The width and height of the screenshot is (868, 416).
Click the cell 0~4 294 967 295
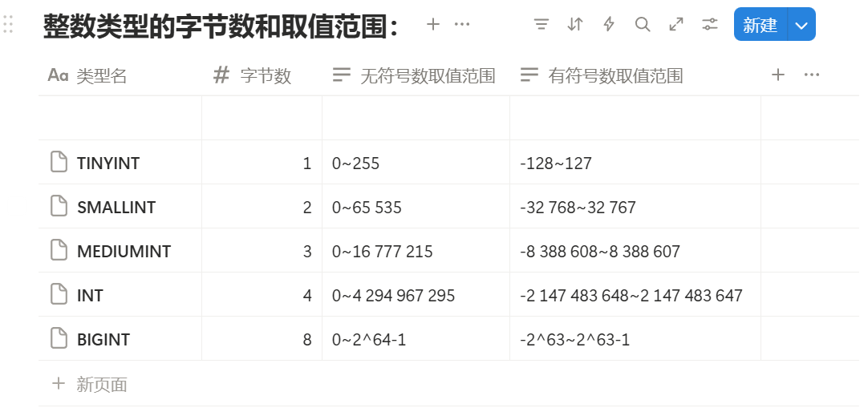[x=416, y=294]
